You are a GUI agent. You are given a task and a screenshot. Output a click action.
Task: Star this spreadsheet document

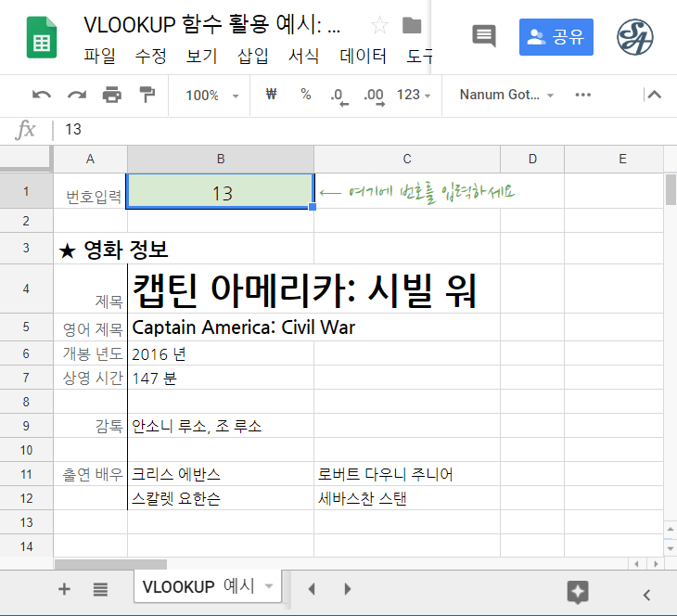pos(379,25)
